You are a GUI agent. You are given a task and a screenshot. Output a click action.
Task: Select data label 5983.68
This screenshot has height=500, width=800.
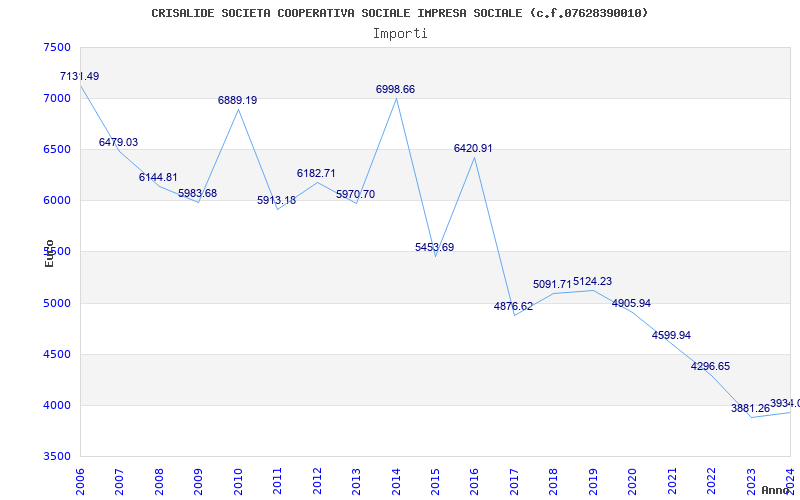(x=197, y=193)
